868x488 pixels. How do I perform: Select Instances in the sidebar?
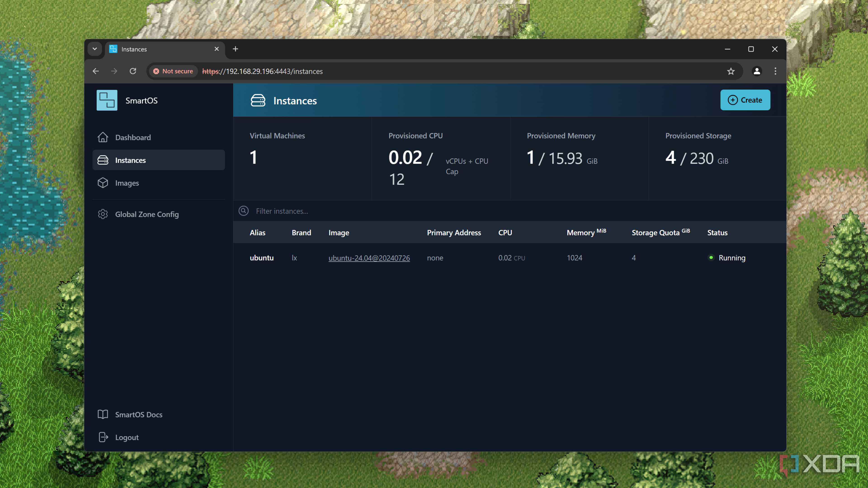(x=158, y=160)
